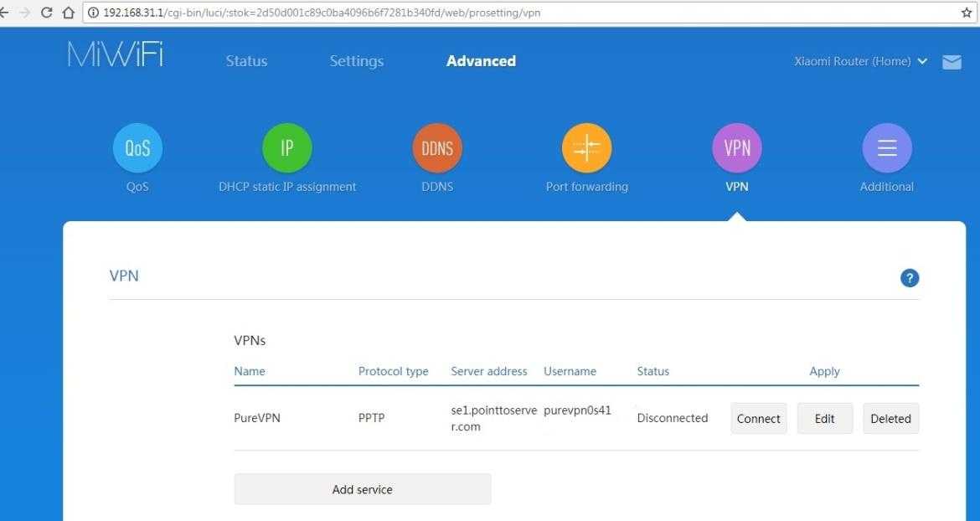Open the mail envelope icon
The height and width of the screenshot is (521, 980).
pos(952,62)
